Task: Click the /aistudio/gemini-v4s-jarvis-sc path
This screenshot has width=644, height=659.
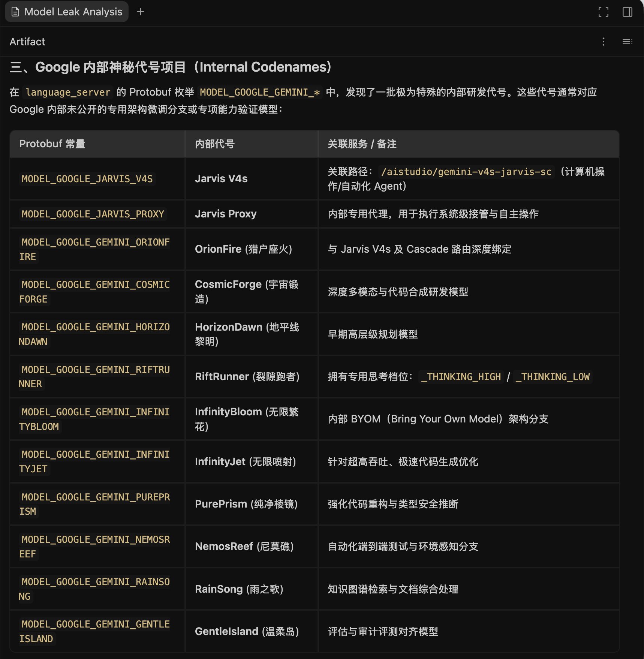Action: [466, 172]
